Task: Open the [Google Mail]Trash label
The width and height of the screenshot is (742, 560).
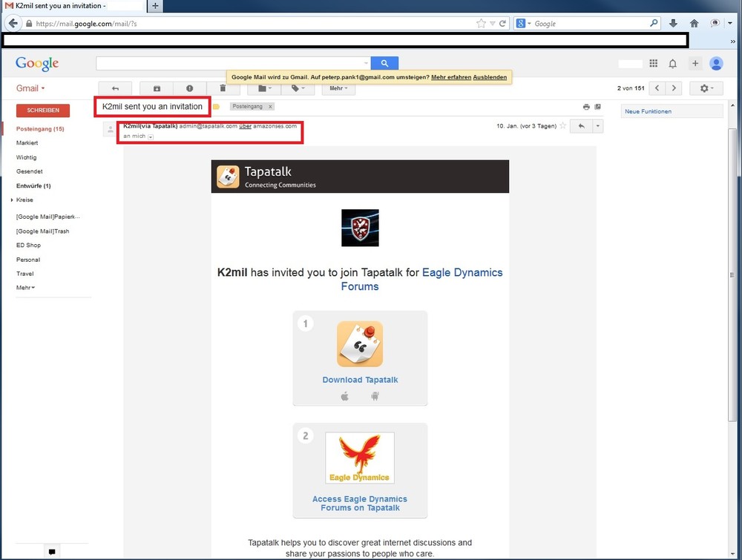Action: click(x=42, y=231)
